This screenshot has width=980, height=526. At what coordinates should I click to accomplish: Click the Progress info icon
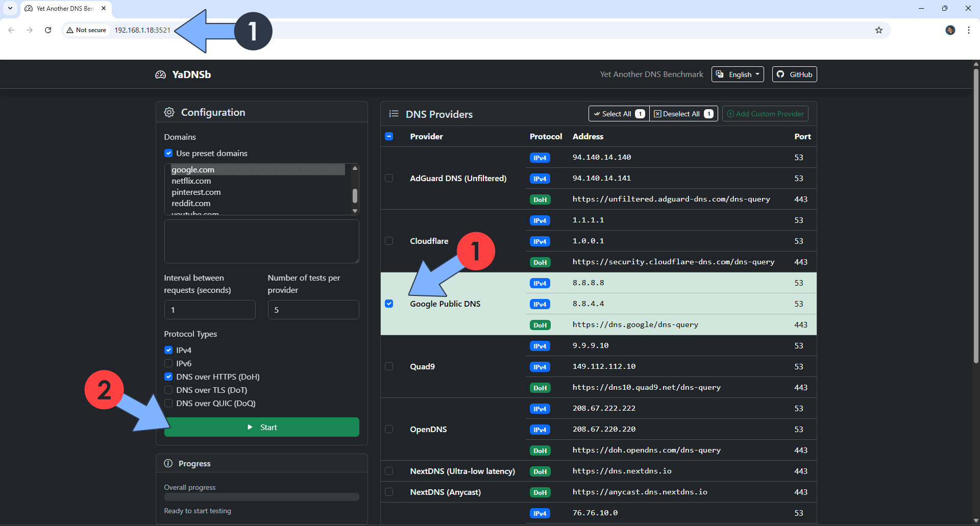click(168, 463)
